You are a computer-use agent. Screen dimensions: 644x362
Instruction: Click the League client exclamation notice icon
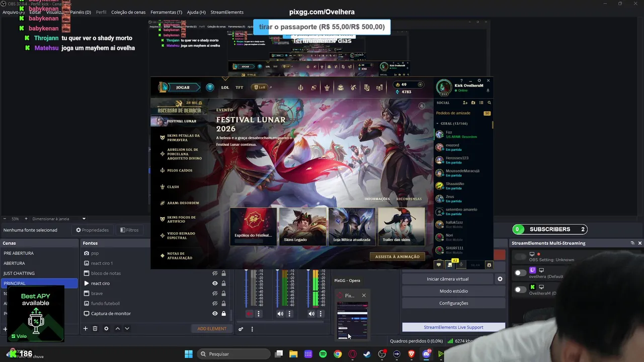210,87
